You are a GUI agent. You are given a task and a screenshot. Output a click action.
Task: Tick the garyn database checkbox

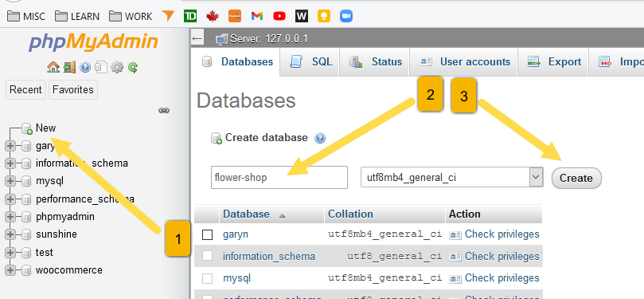(x=208, y=234)
